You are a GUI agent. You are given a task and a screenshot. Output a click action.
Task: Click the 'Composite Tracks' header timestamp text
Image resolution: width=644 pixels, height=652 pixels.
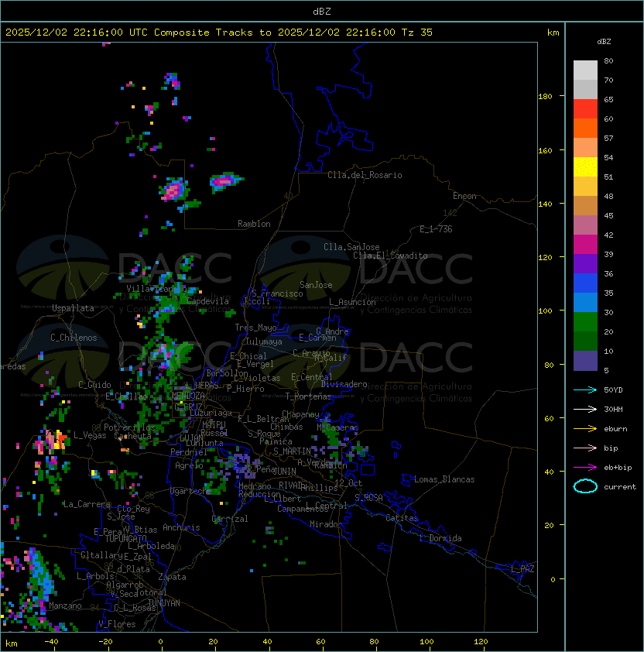pyautogui.click(x=219, y=33)
